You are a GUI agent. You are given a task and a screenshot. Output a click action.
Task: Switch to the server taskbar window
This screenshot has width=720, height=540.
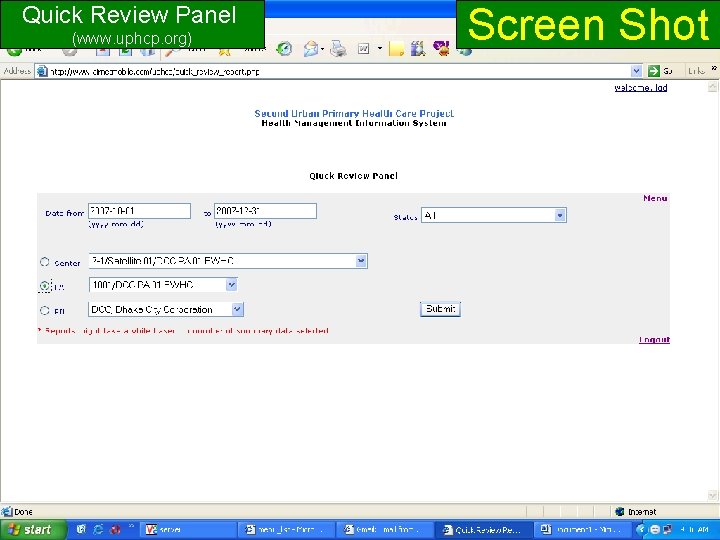[x=187, y=529]
